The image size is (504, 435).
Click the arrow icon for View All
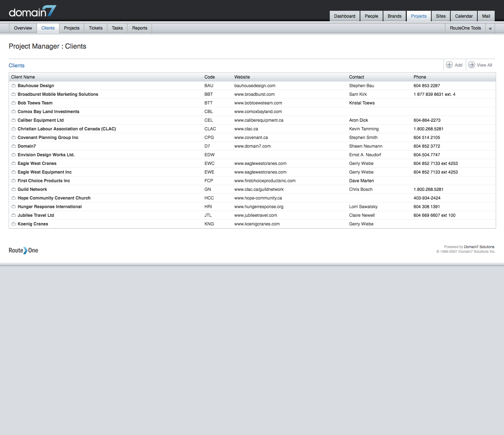click(x=471, y=65)
